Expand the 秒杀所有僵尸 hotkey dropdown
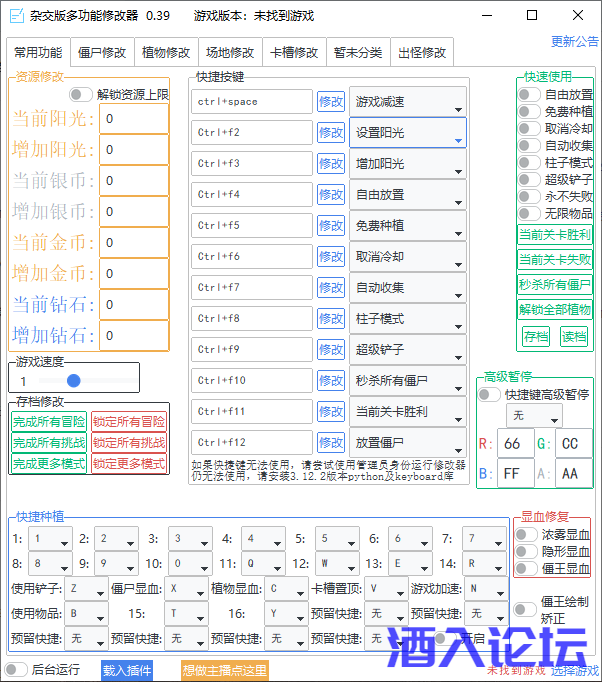Image resolution: width=602 pixels, height=682 pixels. (x=408, y=381)
